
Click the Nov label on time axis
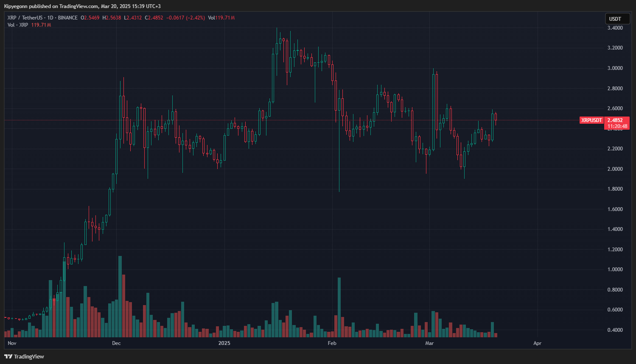12,343
